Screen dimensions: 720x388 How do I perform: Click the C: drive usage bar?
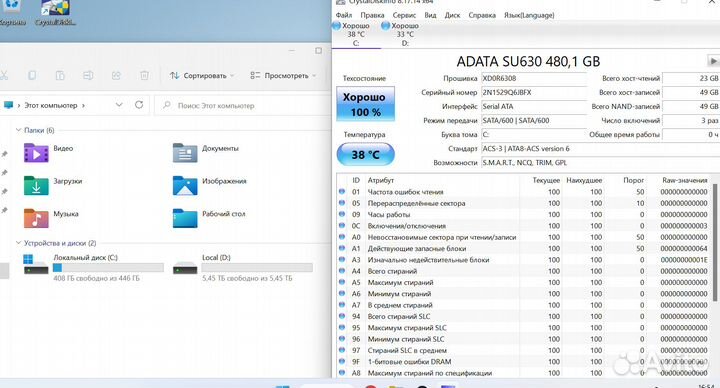108,268
